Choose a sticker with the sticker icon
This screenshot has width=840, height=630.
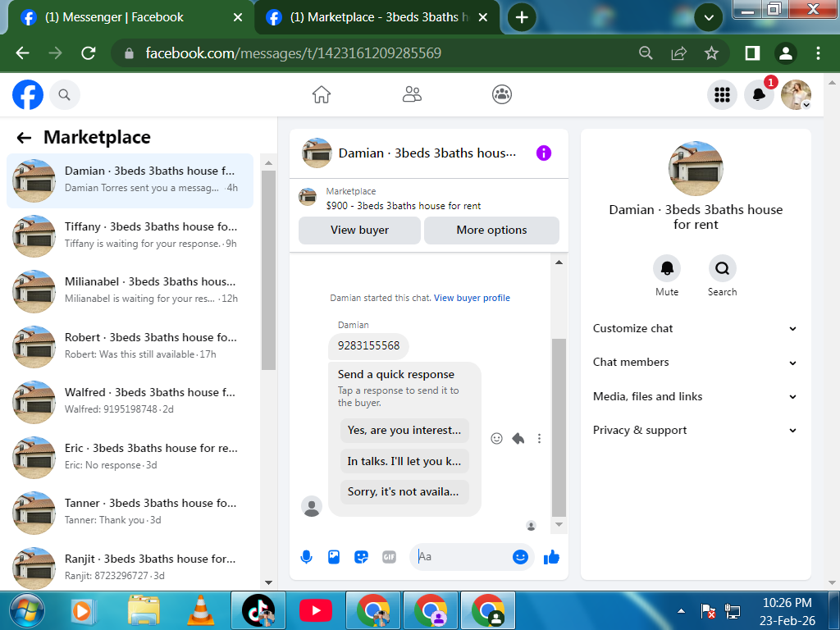(x=362, y=557)
